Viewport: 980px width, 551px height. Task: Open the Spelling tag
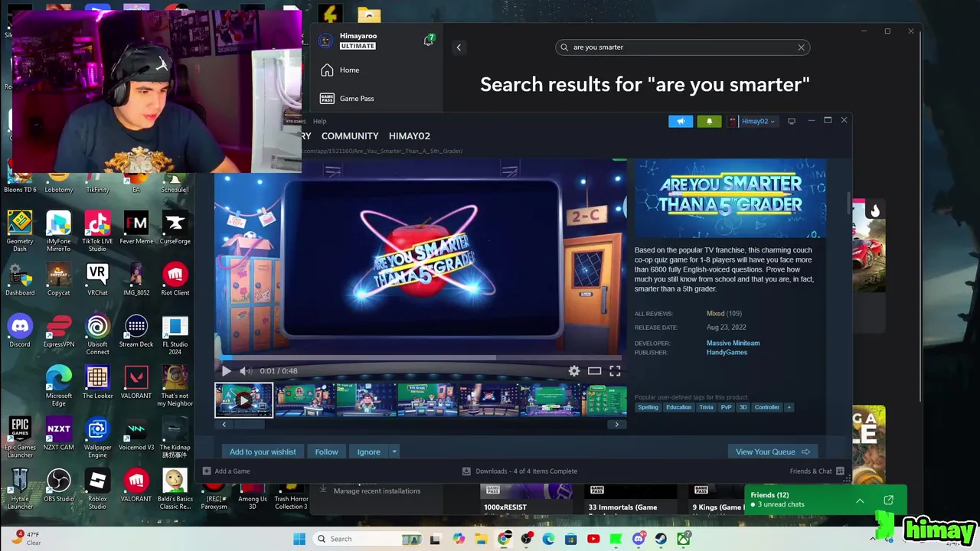[648, 407]
